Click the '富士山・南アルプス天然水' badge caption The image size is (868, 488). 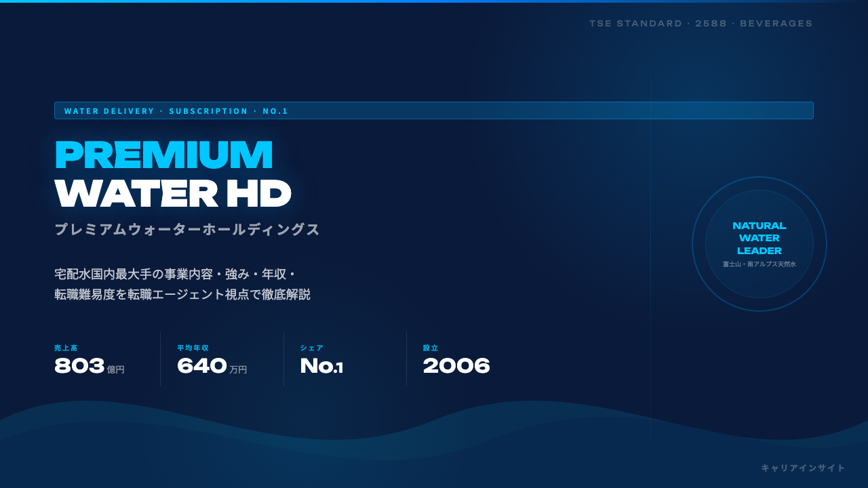coord(759,264)
